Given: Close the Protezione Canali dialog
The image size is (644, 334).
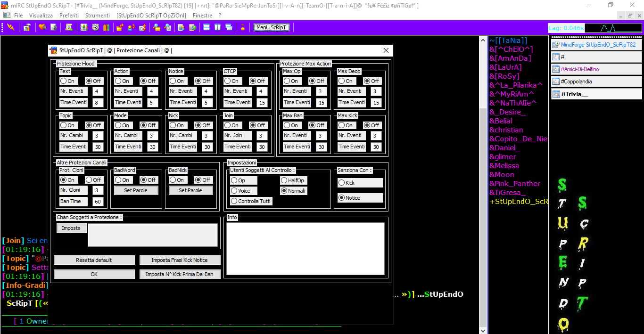Looking at the screenshot, I should pos(386,50).
